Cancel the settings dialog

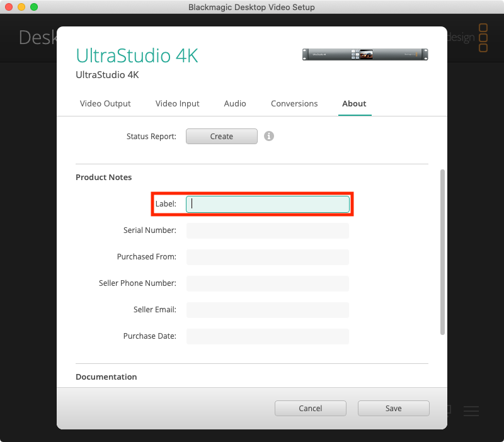pyautogui.click(x=310, y=408)
